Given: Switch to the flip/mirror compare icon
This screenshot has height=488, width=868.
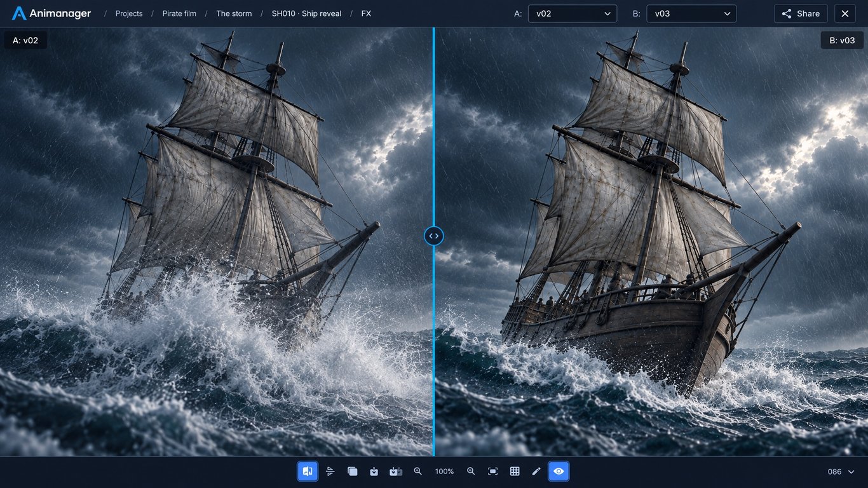Looking at the screenshot, I should [x=330, y=471].
